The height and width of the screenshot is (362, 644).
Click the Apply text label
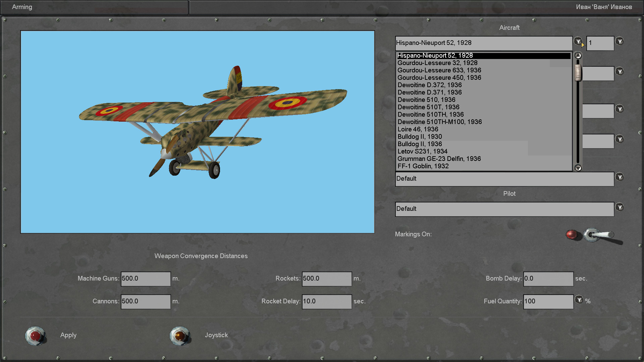click(68, 335)
